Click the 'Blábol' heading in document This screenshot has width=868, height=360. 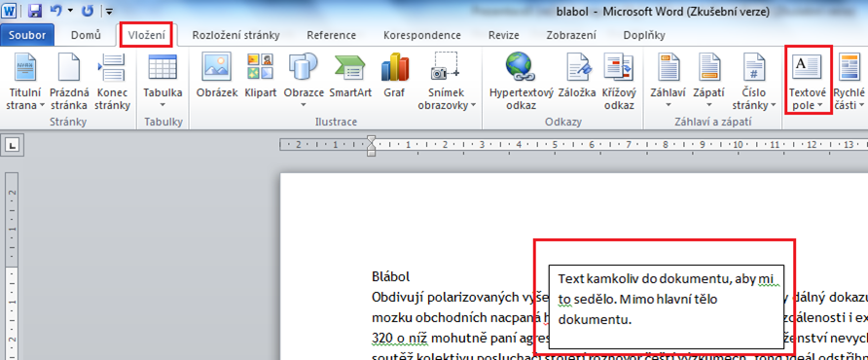(x=391, y=275)
